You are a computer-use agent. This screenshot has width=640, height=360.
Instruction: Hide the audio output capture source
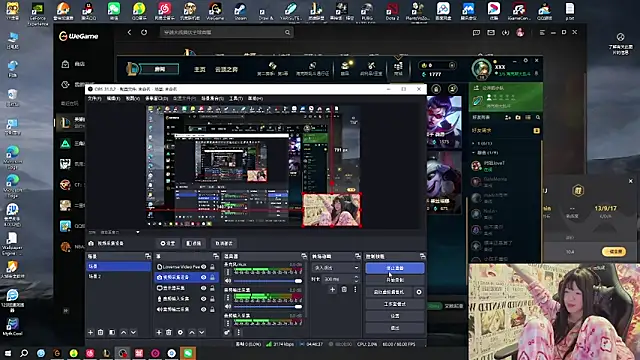(204, 309)
